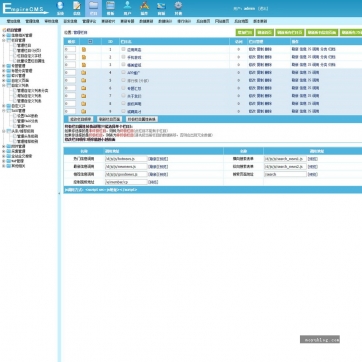
Task: Click the folder icon in row ID 6
Action: tap(84, 88)
